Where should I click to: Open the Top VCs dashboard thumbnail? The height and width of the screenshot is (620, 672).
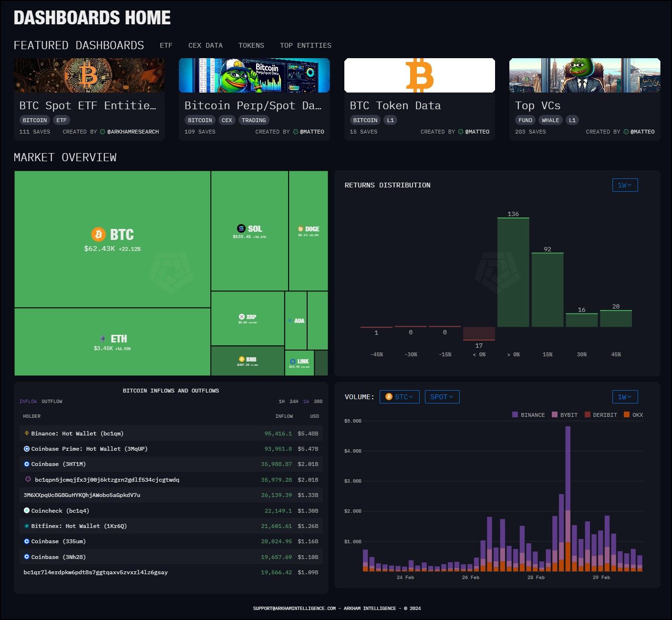[x=585, y=75]
